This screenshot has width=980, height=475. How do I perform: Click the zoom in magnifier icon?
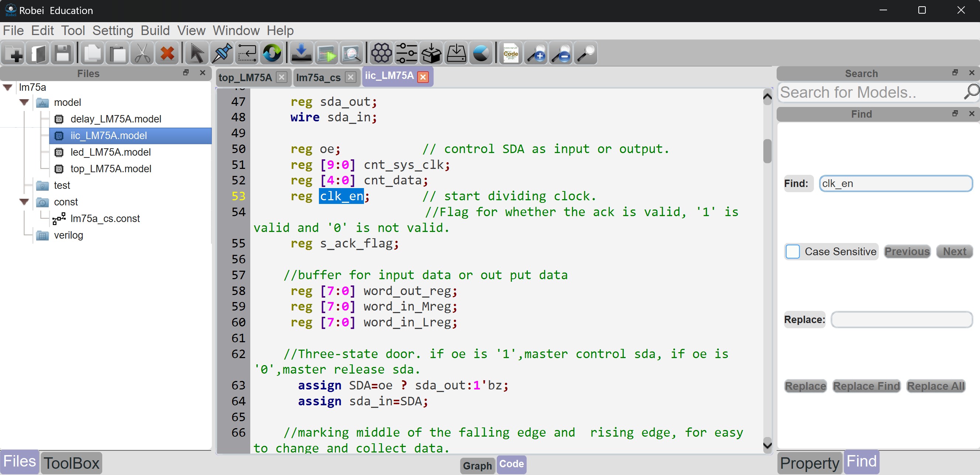pyautogui.click(x=536, y=53)
